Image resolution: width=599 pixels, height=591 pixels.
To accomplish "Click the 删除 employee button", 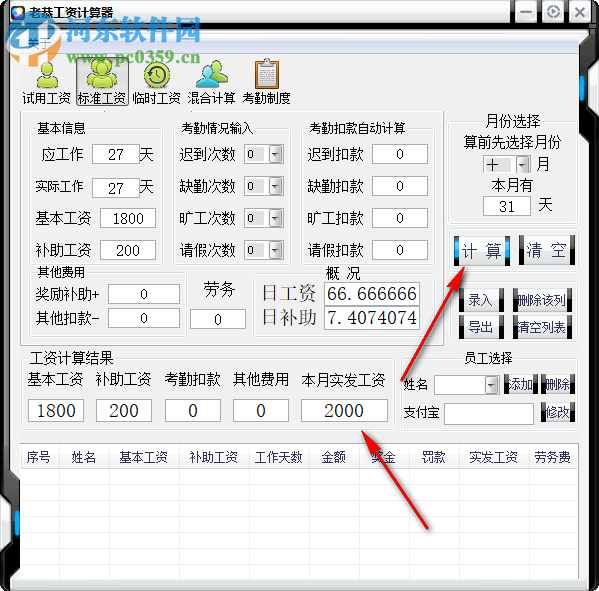I will [x=558, y=384].
